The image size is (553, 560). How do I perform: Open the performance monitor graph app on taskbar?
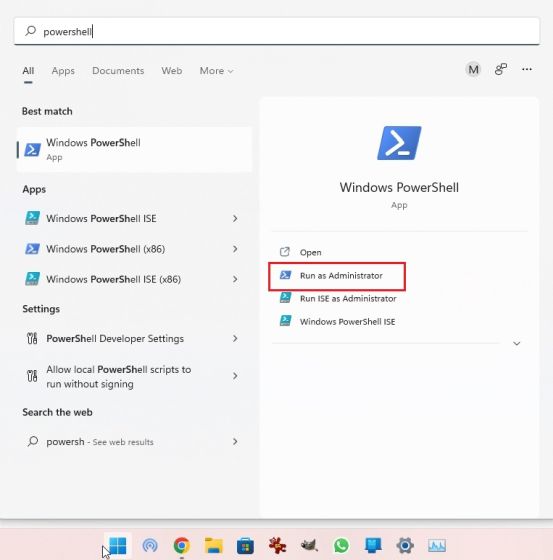pos(437,546)
